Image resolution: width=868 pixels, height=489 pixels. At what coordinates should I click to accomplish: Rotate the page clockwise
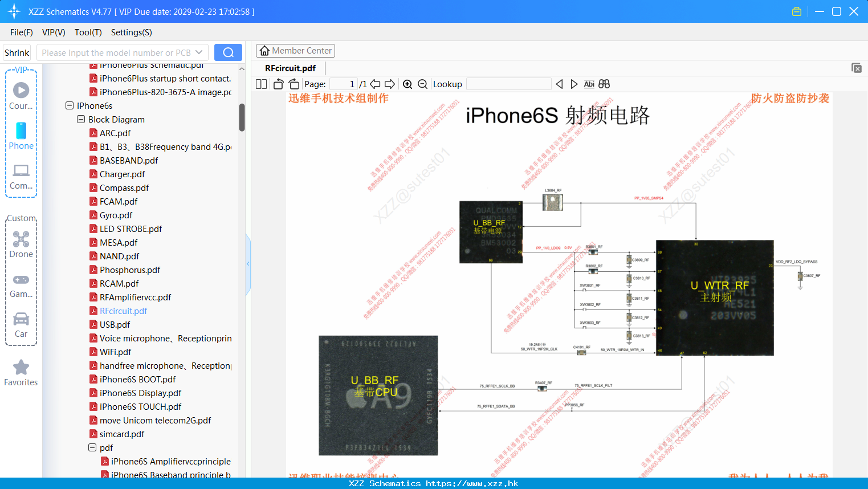294,84
